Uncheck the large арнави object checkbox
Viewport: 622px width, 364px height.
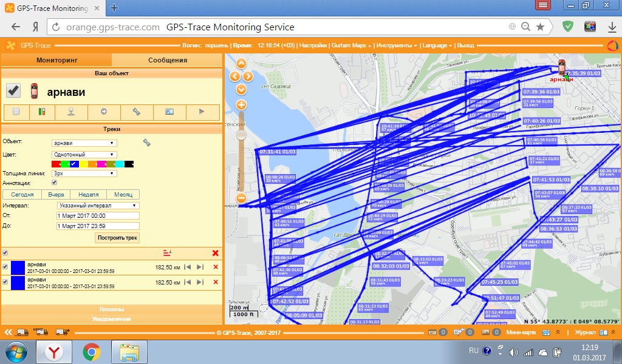pyautogui.click(x=13, y=90)
